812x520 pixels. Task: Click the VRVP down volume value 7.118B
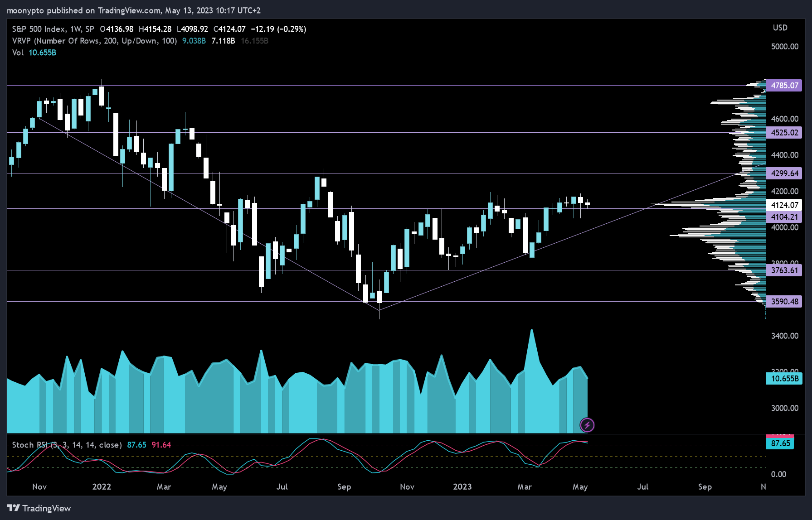tap(223, 41)
